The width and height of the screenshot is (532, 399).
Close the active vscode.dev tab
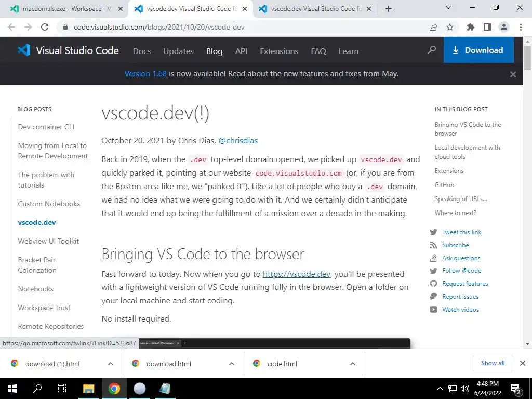click(245, 9)
